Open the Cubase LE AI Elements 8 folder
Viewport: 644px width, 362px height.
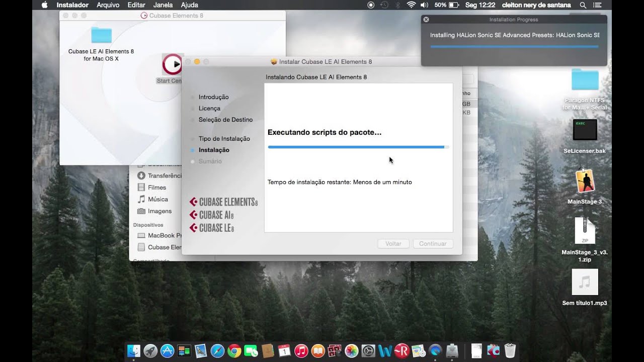[x=101, y=35]
